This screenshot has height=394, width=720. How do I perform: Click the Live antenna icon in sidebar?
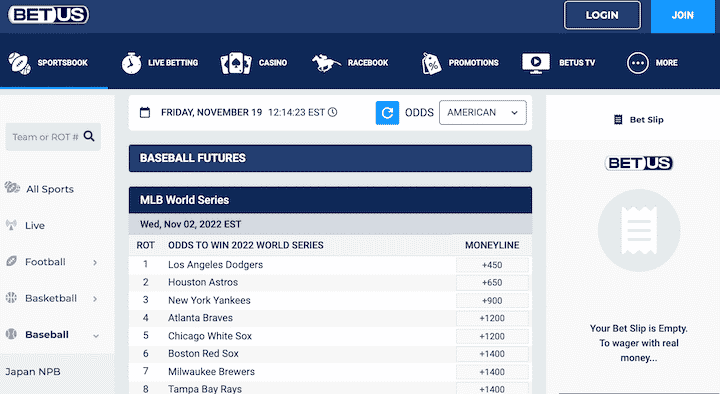tap(11, 225)
